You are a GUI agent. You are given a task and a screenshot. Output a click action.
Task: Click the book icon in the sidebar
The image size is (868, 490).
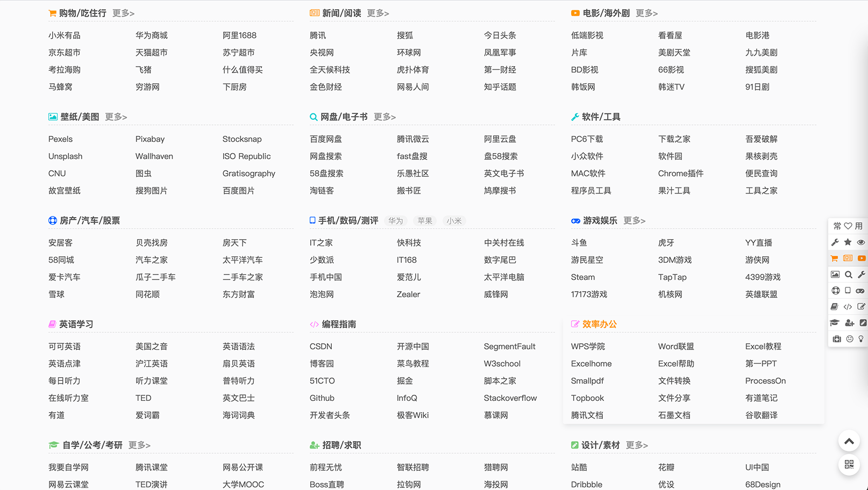(834, 307)
